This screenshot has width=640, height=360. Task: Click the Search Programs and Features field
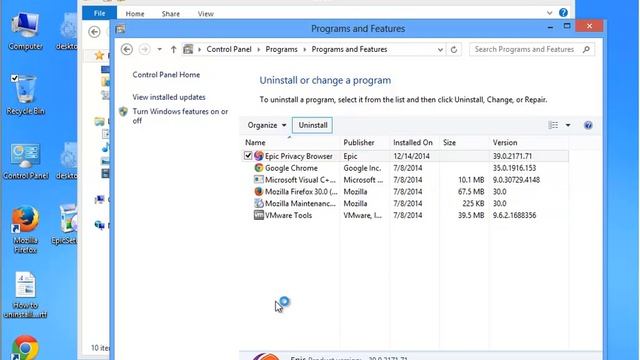[532, 49]
